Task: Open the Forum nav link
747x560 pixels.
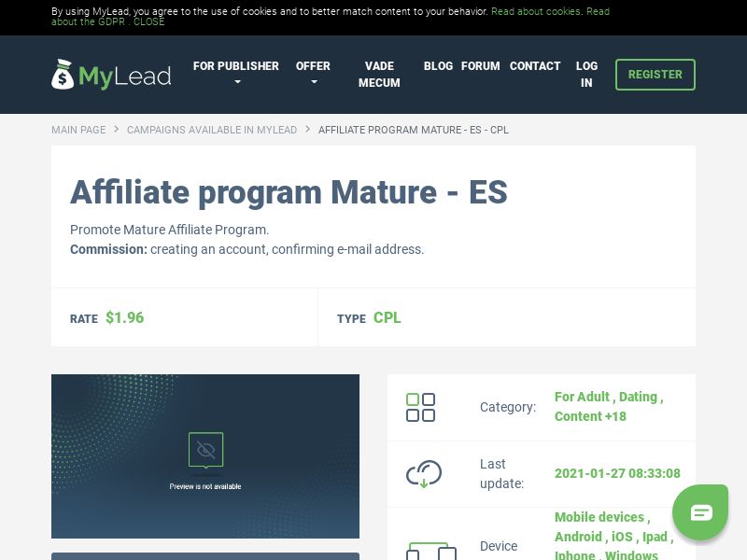Action: (480, 66)
